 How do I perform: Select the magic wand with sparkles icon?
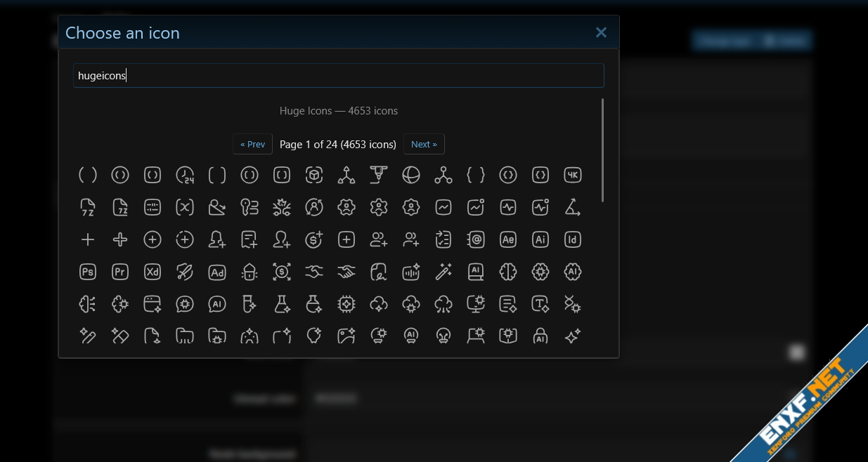443,272
